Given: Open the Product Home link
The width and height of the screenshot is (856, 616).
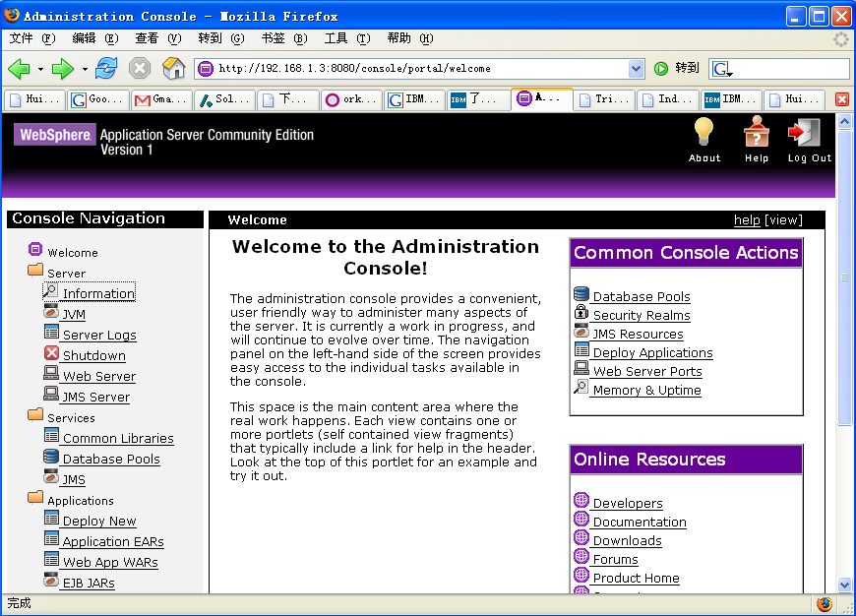Looking at the screenshot, I should tap(636, 578).
